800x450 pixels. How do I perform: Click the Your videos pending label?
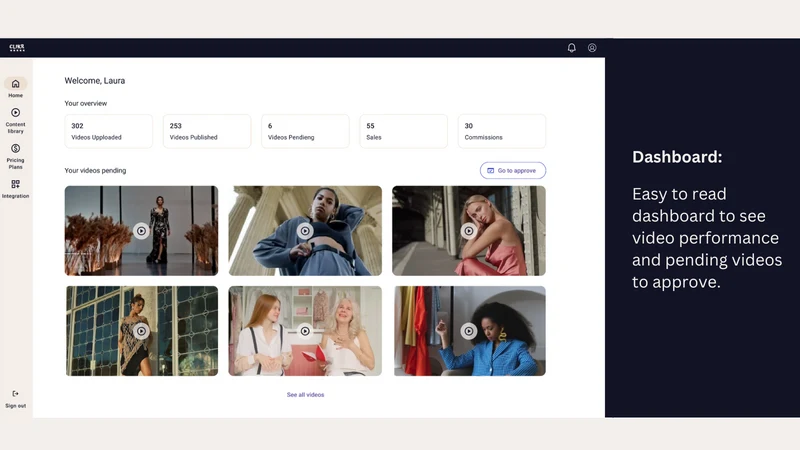(x=95, y=170)
